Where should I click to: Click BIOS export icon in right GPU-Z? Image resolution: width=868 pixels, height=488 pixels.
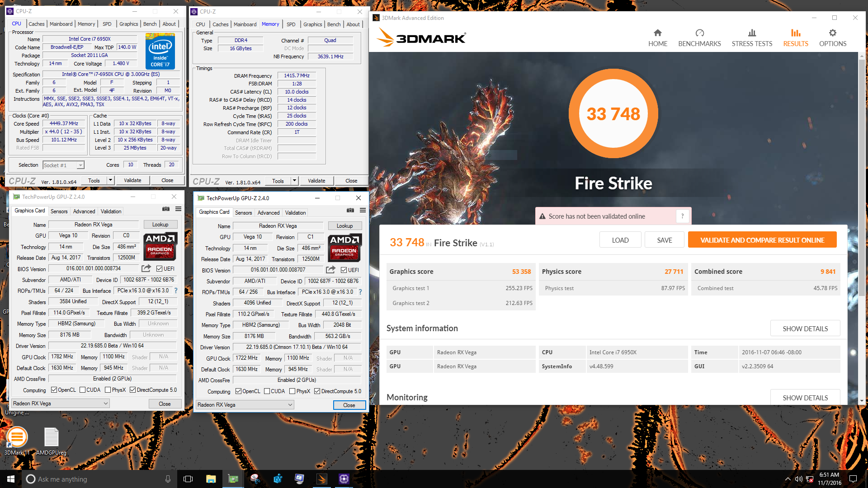pyautogui.click(x=331, y=270)
